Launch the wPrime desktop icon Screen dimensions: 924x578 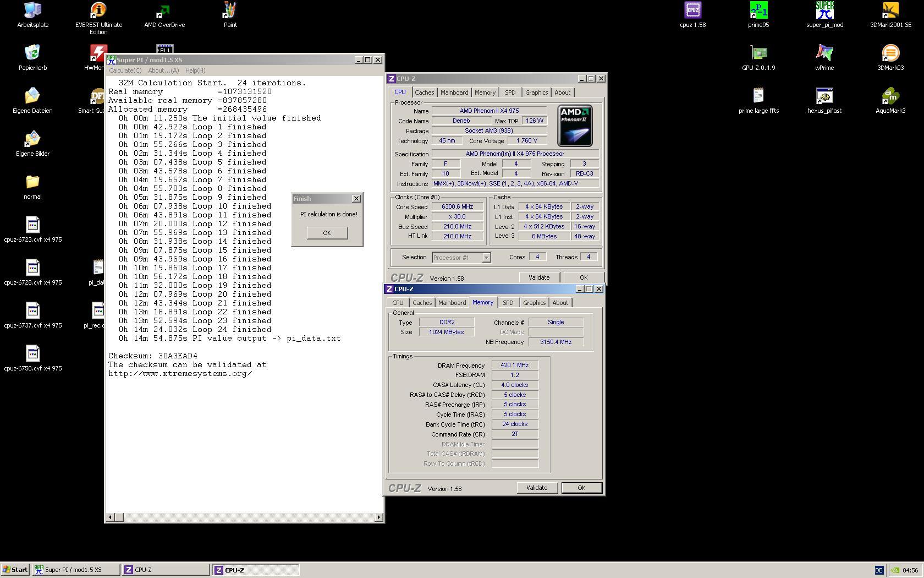coord(824,58)
